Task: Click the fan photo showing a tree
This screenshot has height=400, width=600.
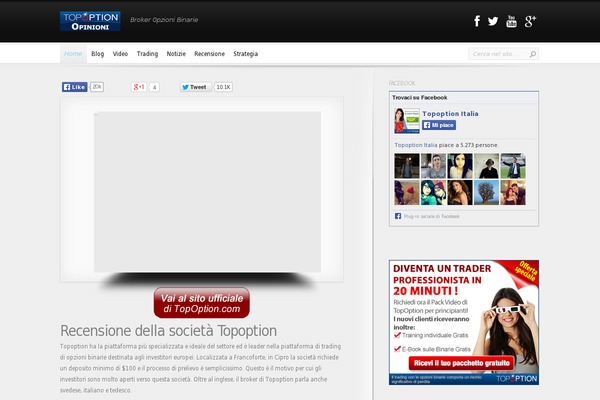Action: coord(487,193)
